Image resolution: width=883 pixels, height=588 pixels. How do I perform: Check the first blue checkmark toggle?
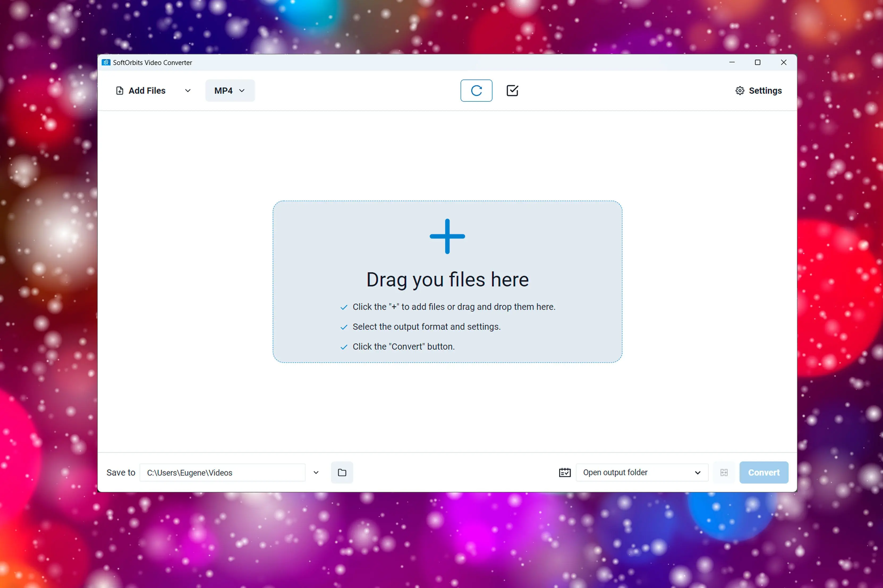click(343, 306)
